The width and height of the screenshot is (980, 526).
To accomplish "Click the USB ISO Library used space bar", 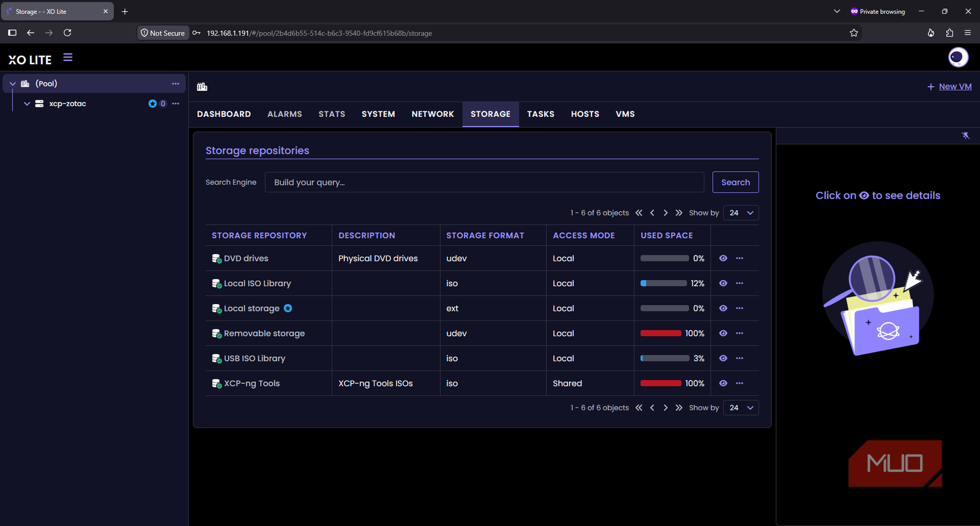I will pos(665,358).
